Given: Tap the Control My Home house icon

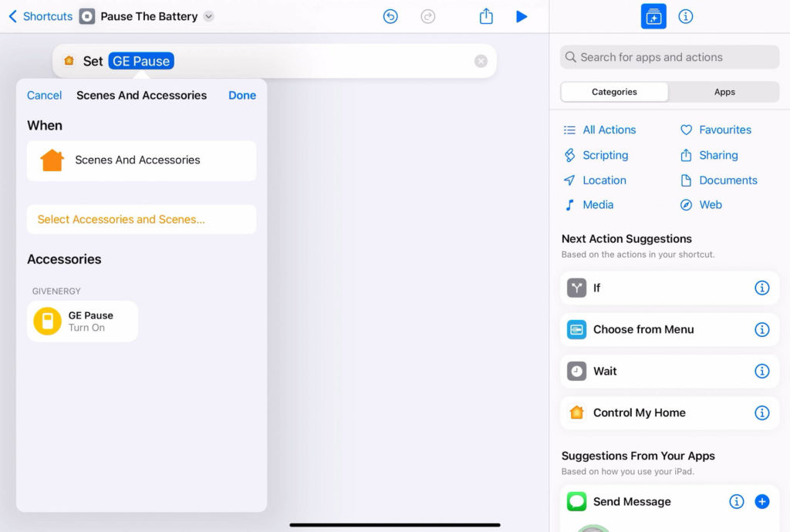Looking at the screenshot, I should click(576, 412).
